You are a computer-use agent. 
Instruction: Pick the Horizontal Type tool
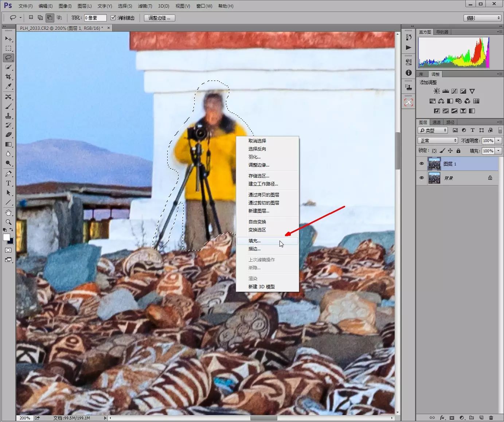(8, 183)
